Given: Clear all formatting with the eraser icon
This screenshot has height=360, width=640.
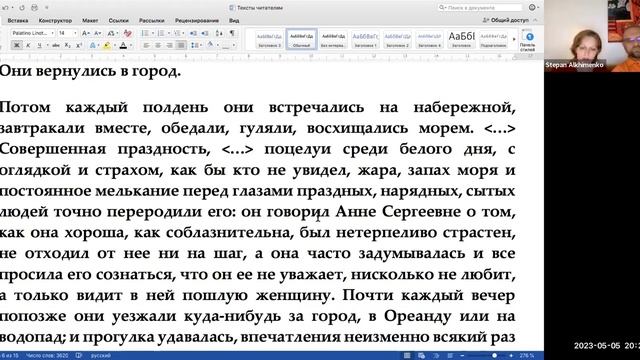Looking at the screenshot, I should 128,33.
